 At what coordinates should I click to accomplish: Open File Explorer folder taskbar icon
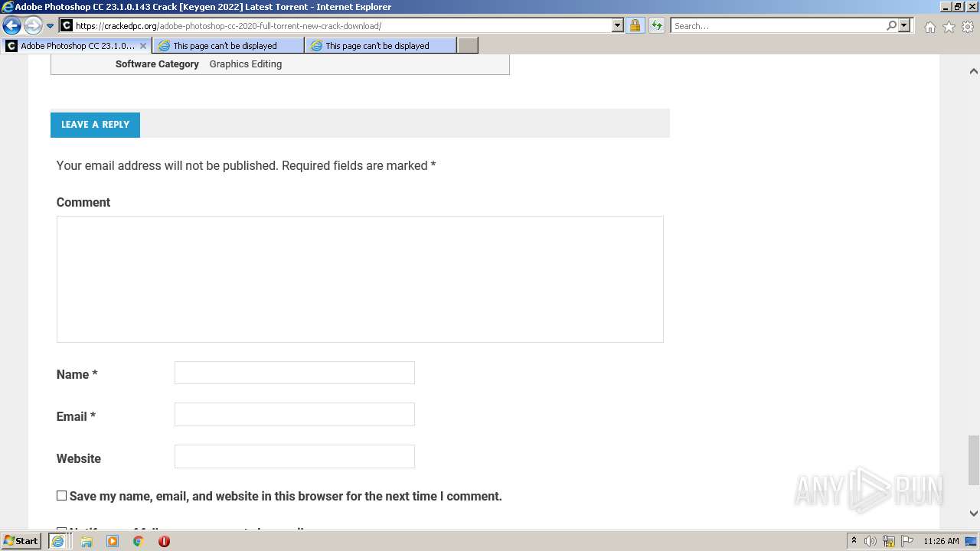click(87, 541)
